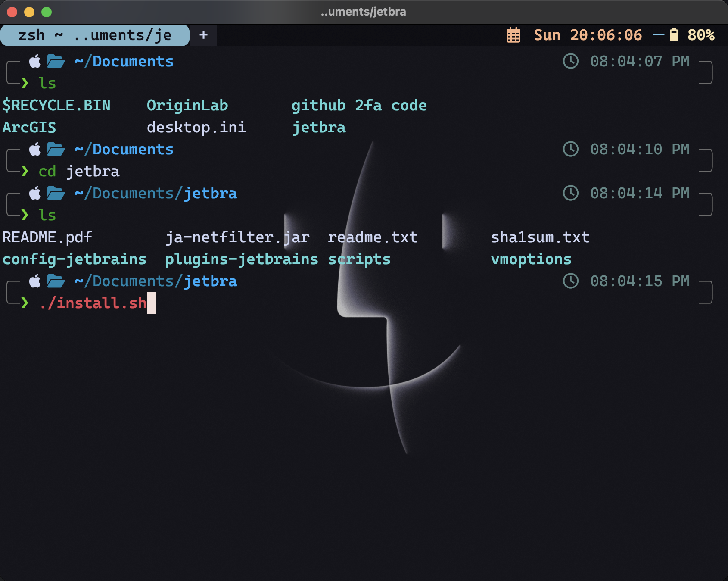
Task: Click the Apple logo in the 08:04:15 prompt
Action: pyautogui.click(x=35, y=281)
